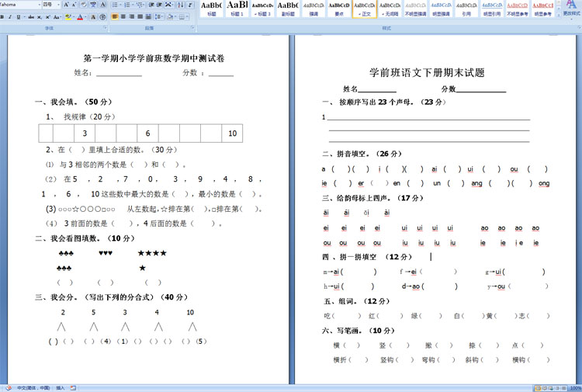This screenshot has width=582, height=392.
Task: Click the bullet list icon
Action: (115, 5)
